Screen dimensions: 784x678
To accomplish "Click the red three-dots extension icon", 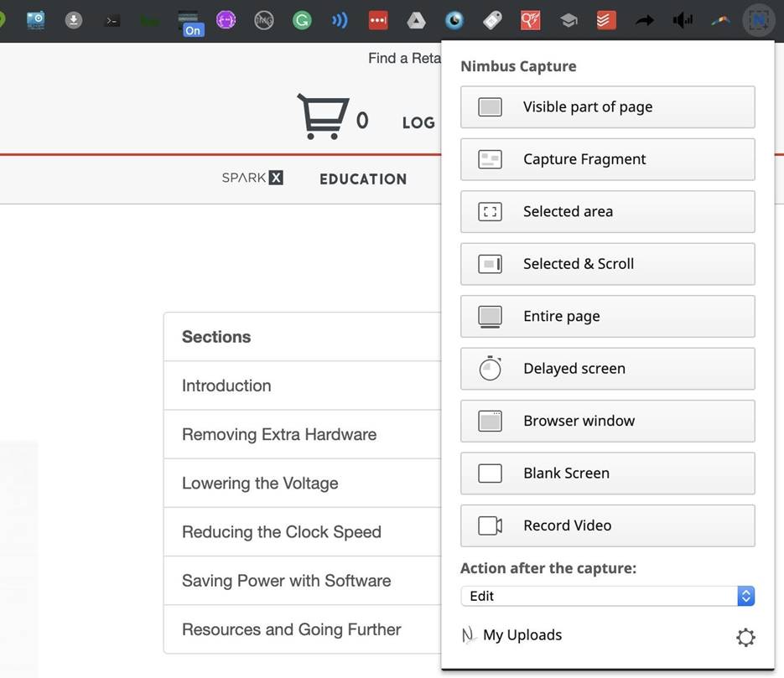I will point(378,20).
